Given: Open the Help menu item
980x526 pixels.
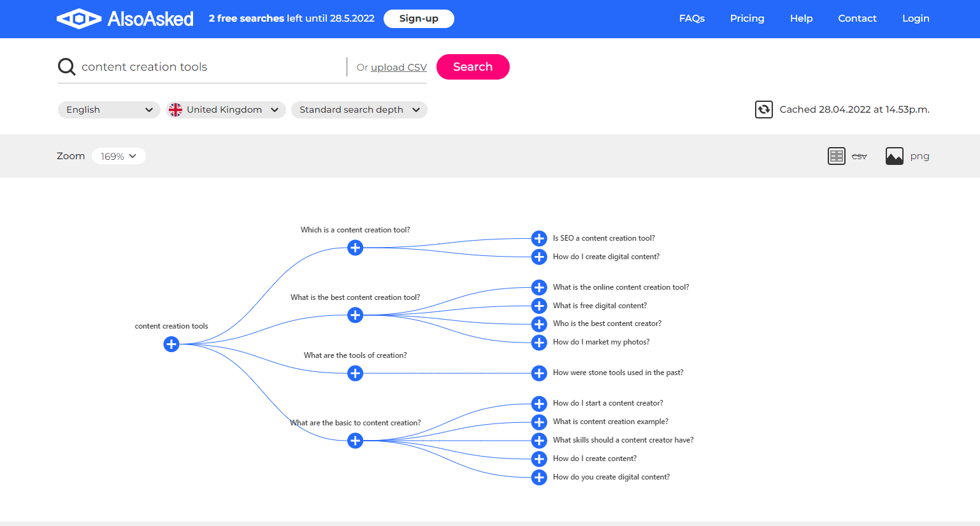Looking at the screenshot, I should pos(802,18).
